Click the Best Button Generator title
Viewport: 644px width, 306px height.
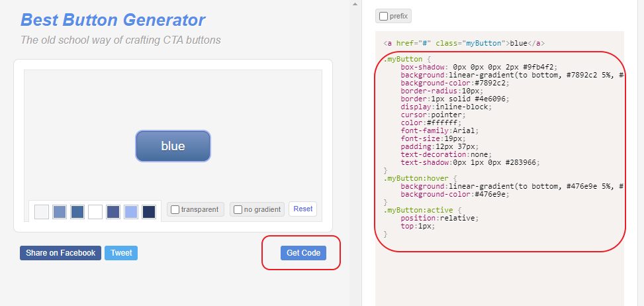[113, 20]
